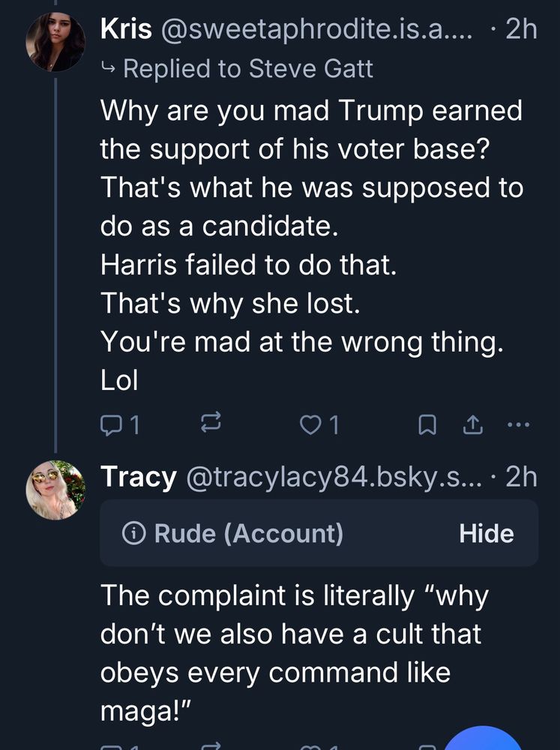Tap the Replied to Steve Gatt link
Screen dimensions: 560x750
(247, 69)
